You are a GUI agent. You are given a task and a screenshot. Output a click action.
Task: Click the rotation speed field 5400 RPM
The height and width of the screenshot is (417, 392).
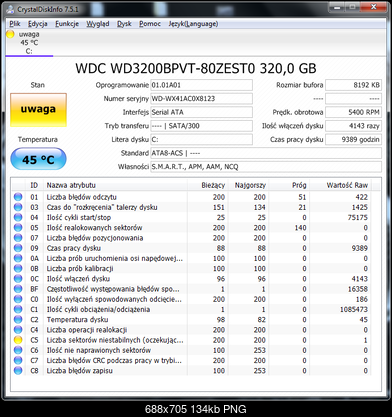click(353, 112)
